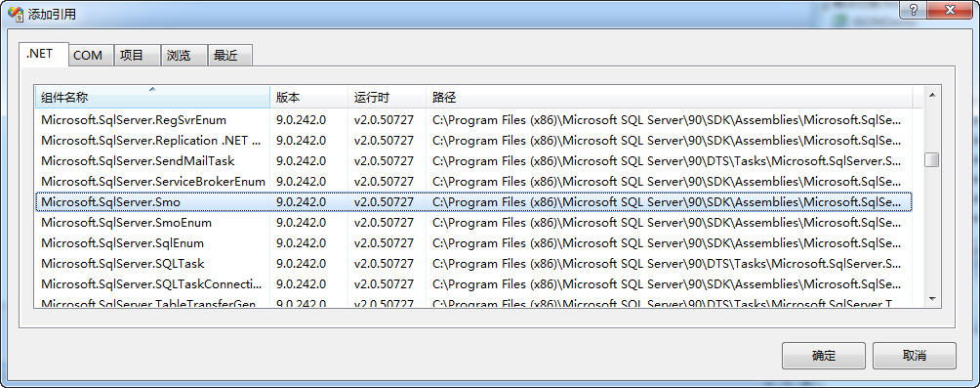Select Microsoft.SqlServer.SqlEnum row
The width and height of the screenshot is (980, 388).
click(473, 243)
